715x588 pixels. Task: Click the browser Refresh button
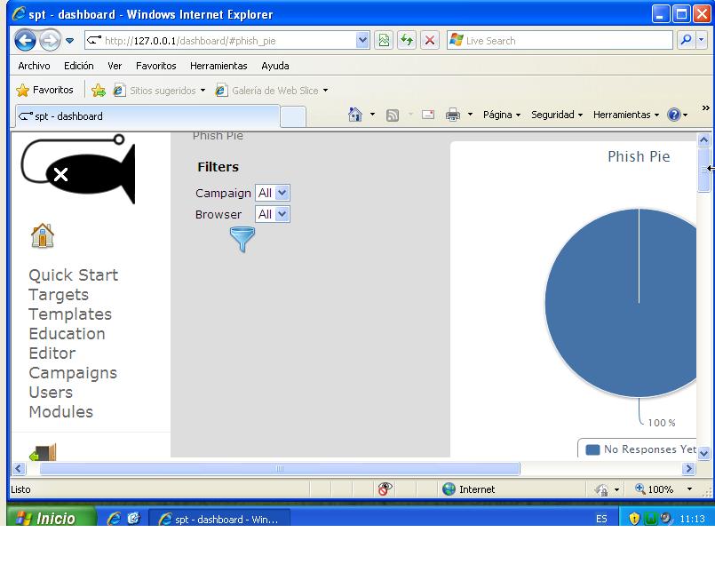click(407, 41)
